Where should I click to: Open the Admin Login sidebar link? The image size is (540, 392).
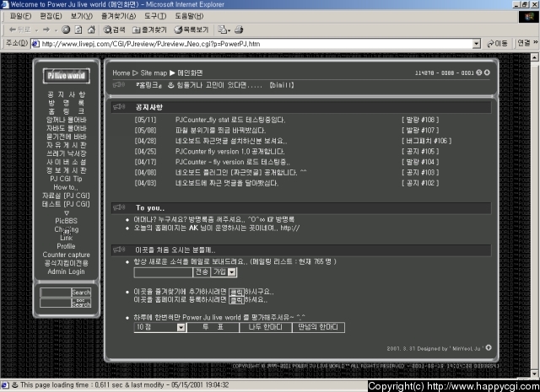(x=66, y=271)
